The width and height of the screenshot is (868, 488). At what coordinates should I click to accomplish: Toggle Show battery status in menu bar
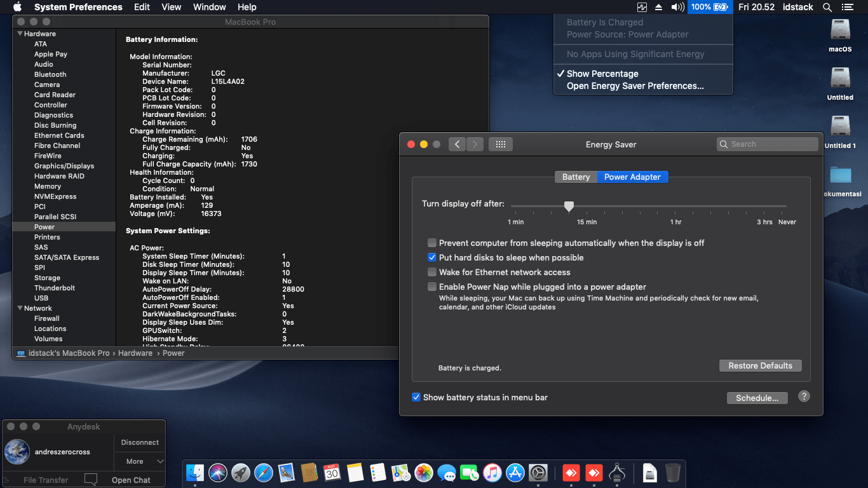pos(416,397)
